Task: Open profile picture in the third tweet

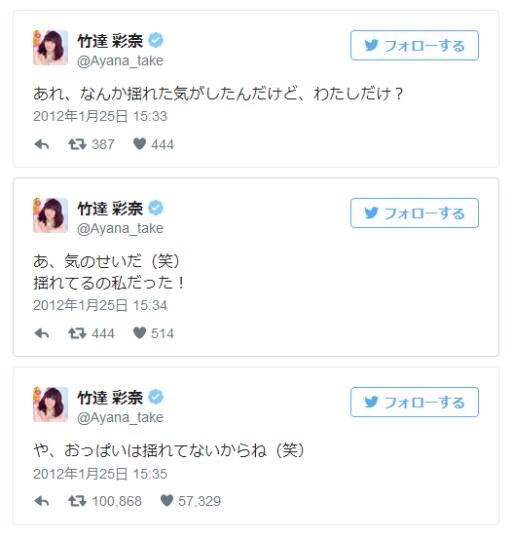Action: click(x=51, y=404)
